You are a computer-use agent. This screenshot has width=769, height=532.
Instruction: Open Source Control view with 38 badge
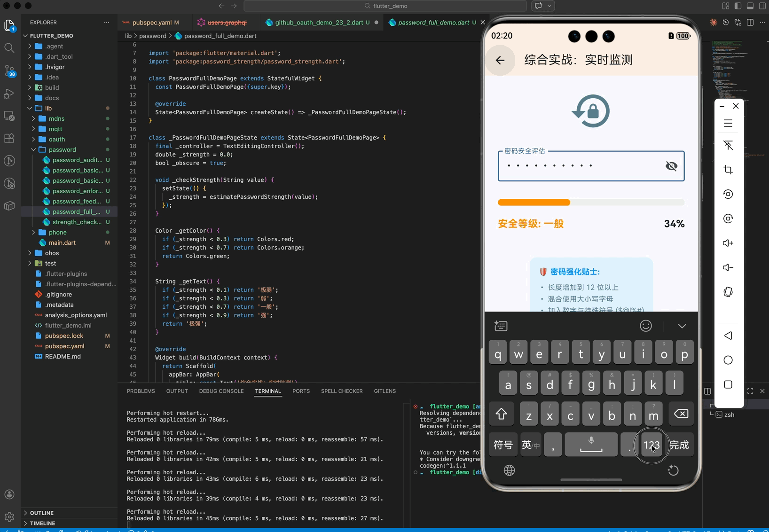click(9, 70)
